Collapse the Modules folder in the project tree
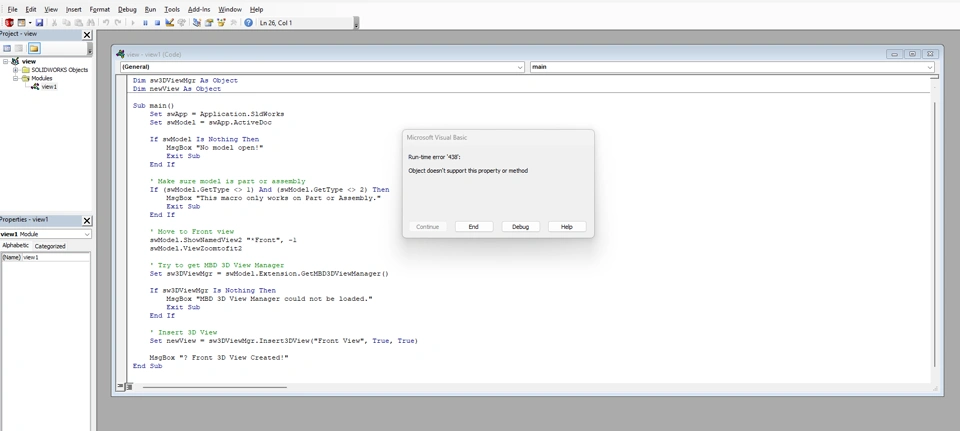The image size is (960, 431). [15, 78]
